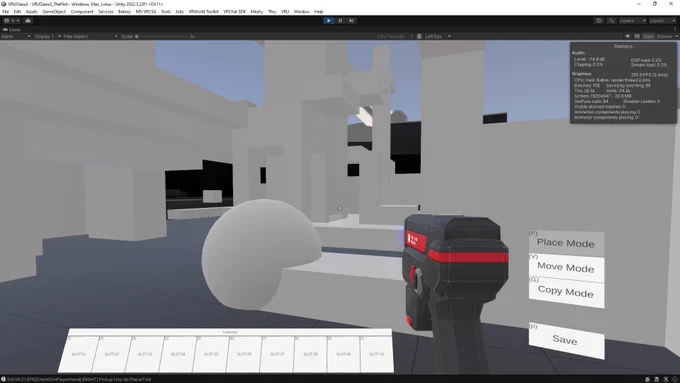Toggle the mute audio icon in Game view

coord(628,36)
